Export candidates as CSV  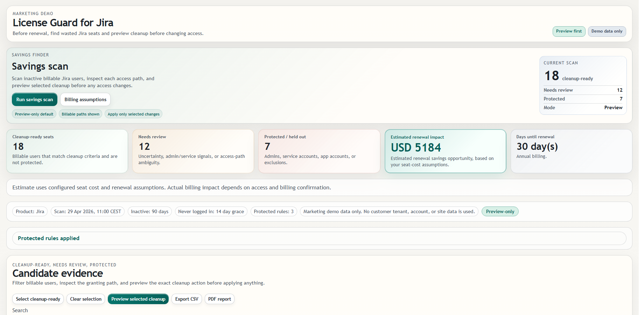pos(187,299)
